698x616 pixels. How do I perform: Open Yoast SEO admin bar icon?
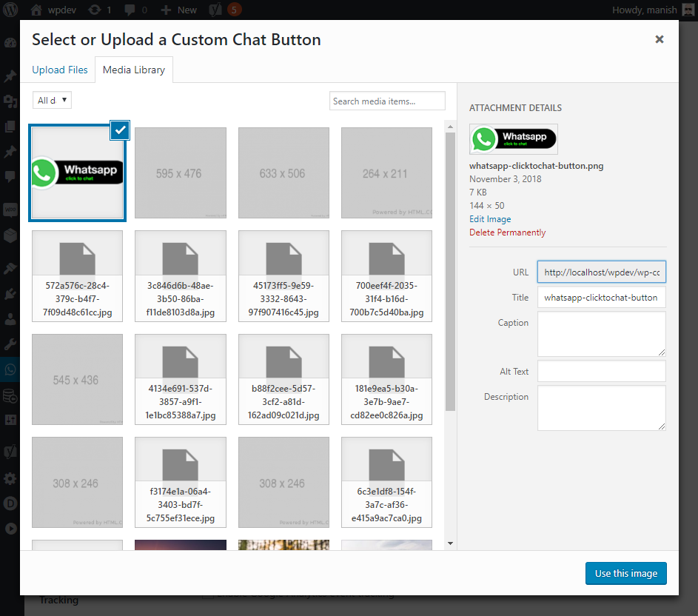[215, 10]
